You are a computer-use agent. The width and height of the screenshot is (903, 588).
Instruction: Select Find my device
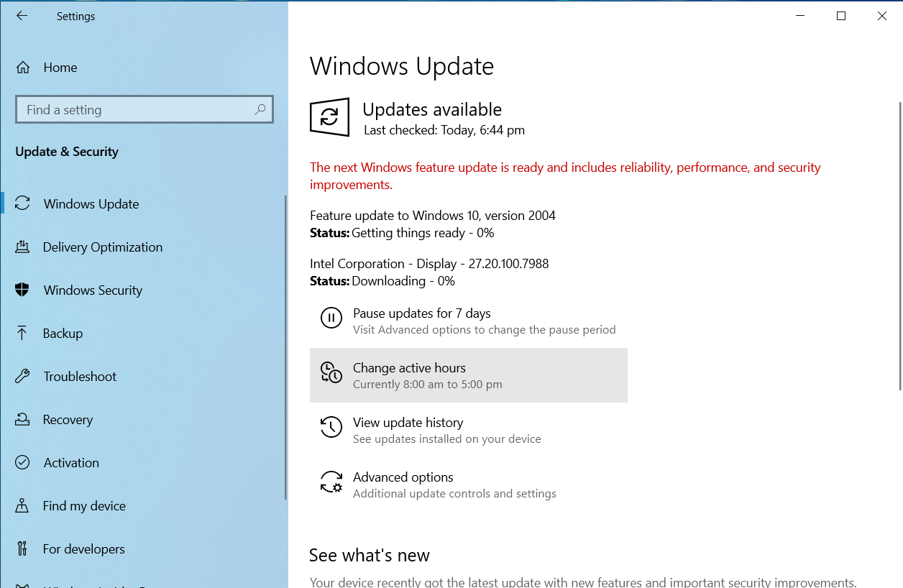pos(84,506)
